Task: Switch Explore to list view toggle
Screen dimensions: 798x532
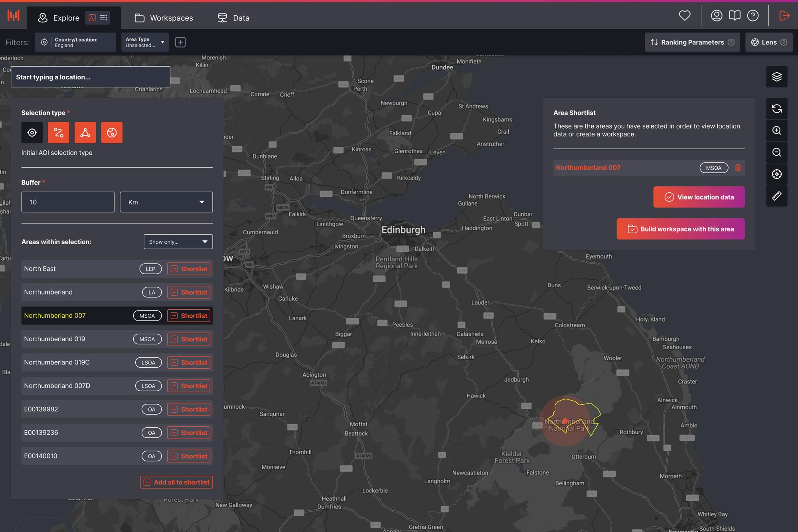Action: pos(103,18)
